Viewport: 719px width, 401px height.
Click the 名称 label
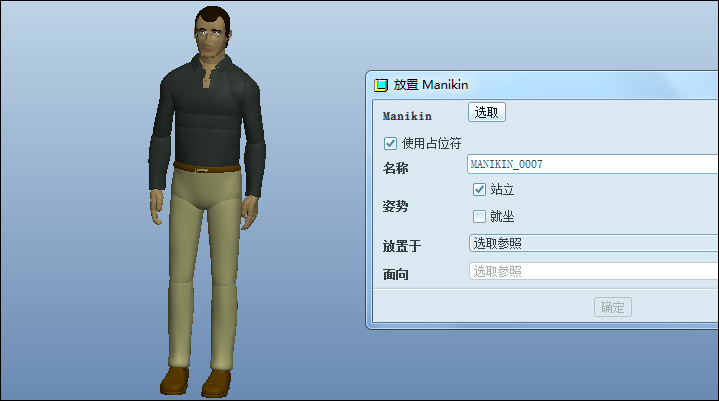click(x=395, y=168)
